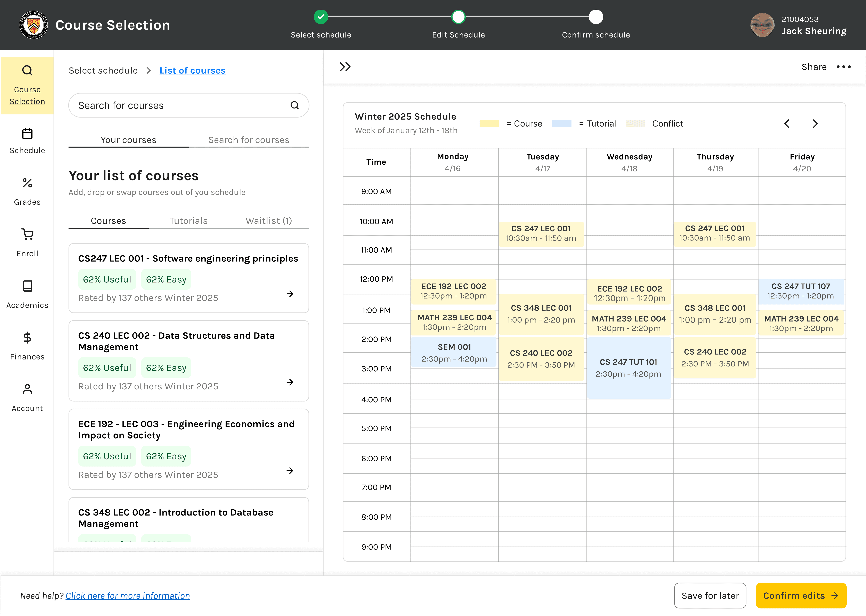Open the three-dot more options menu
Screen dimensions: 866x616
click(844, 67)
